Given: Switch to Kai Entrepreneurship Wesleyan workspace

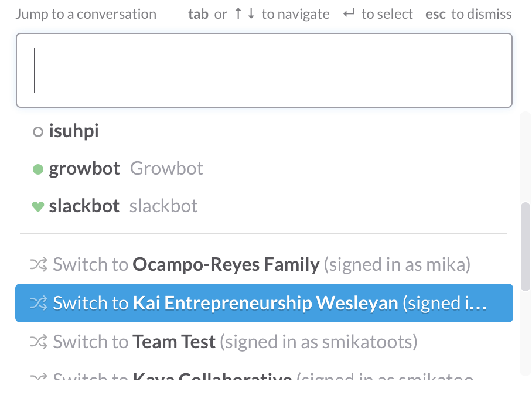Looking at the screenshot, I should (265, 303).
